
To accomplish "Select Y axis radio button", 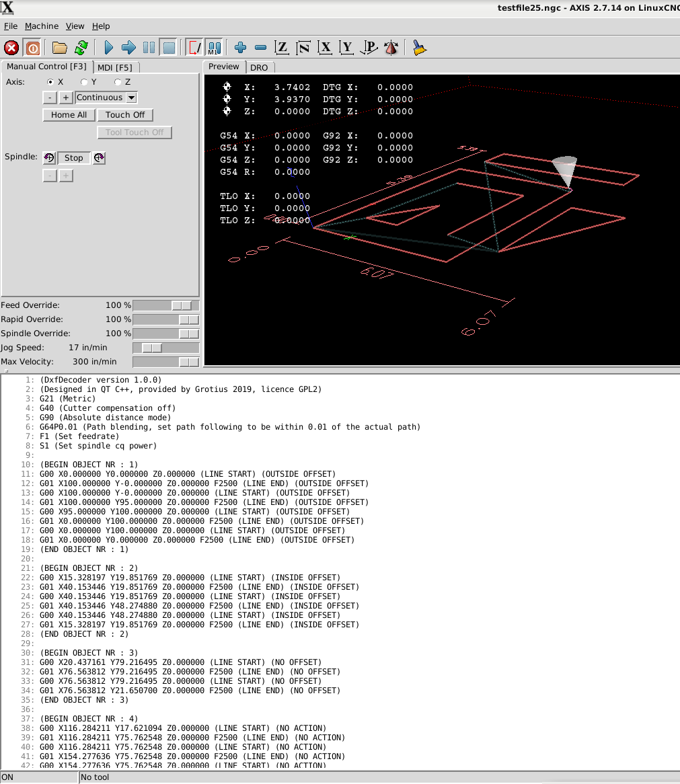I will click(x=85, y=82).
